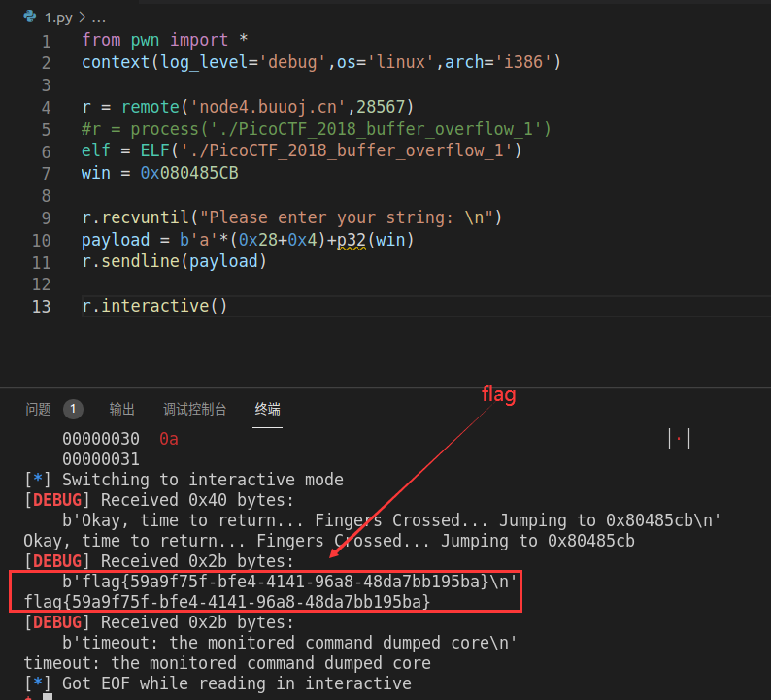Click the context(log_level='debug' code line
Viewport: 771px width, 700px height.
coord(321,62)
